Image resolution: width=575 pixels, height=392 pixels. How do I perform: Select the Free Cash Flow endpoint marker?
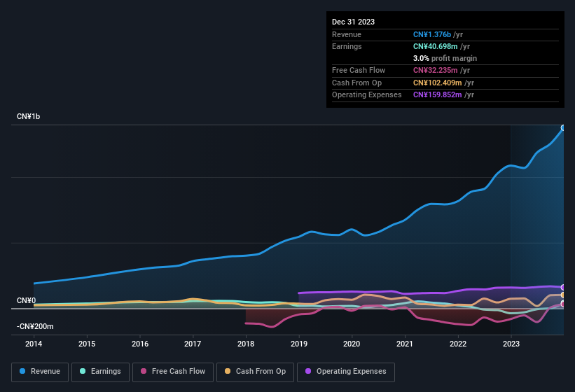(563, 304)
